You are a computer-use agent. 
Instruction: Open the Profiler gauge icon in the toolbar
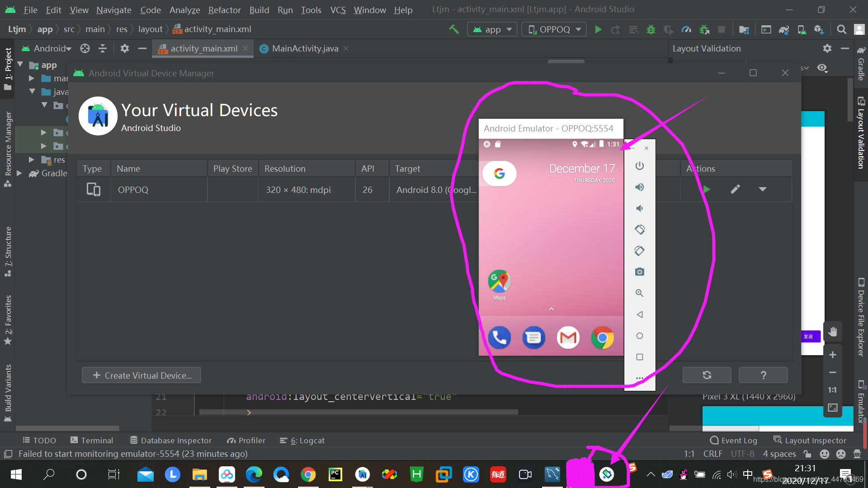pos(686,29)
